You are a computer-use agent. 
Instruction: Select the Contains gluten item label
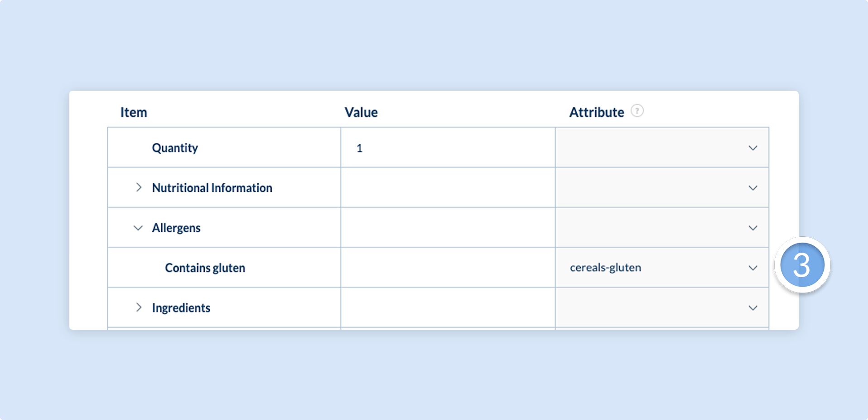(205, 268)
